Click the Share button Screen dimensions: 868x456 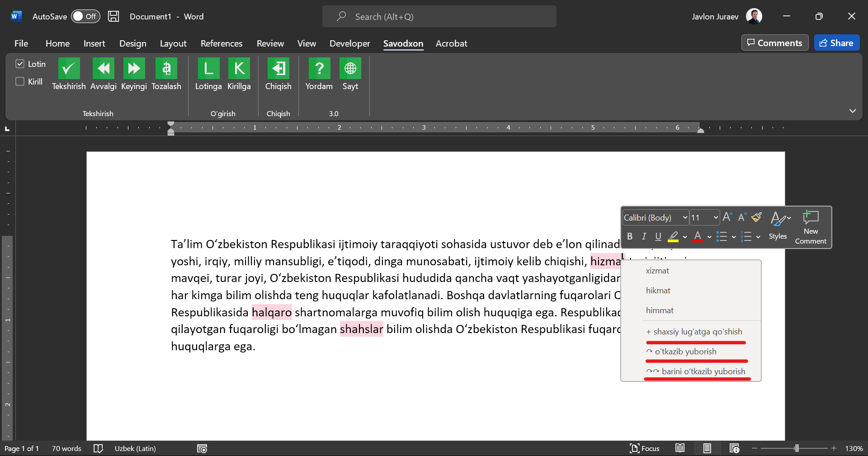836,43
